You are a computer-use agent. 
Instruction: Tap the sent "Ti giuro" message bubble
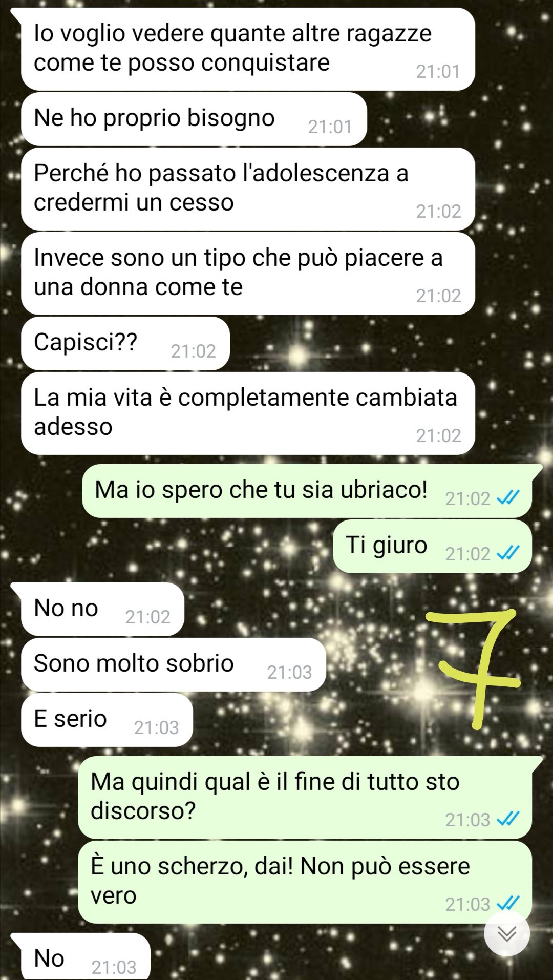[x=432, y=546]
